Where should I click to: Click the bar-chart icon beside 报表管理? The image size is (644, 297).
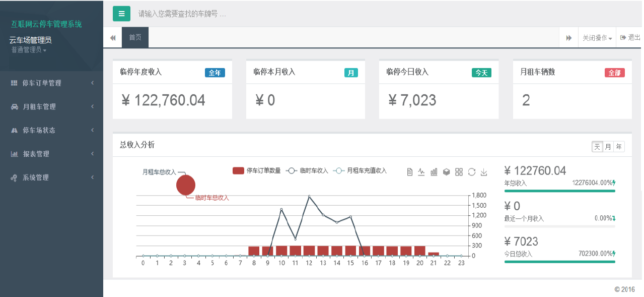pyautogui.click(x=14, y=154)
